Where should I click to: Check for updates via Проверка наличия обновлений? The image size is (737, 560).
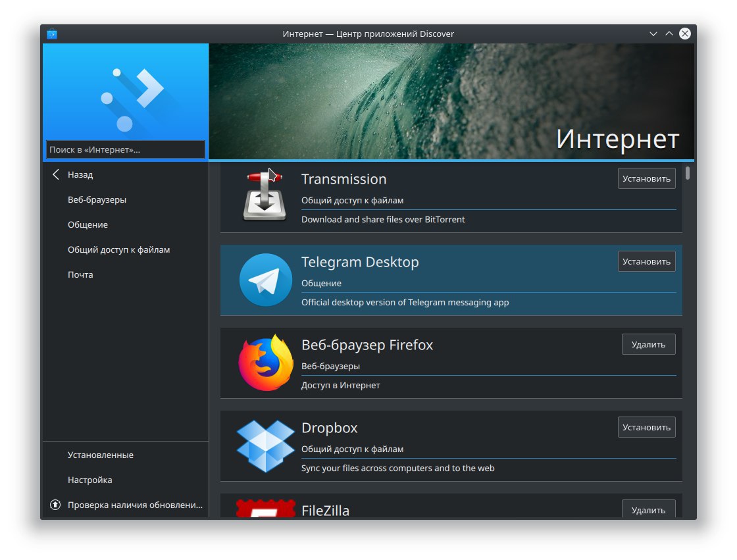[126, 505]
